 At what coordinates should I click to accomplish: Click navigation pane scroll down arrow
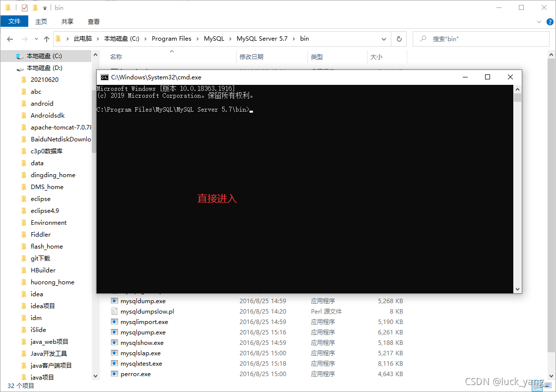click(95, 376)
